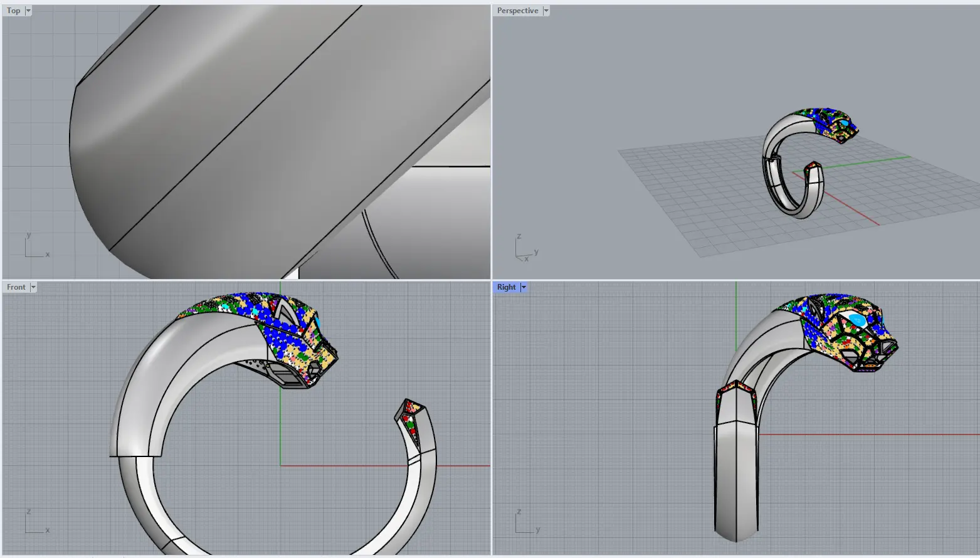Activate the Top viewport title label
Screen dimensions: 980x558
(13, 11)
